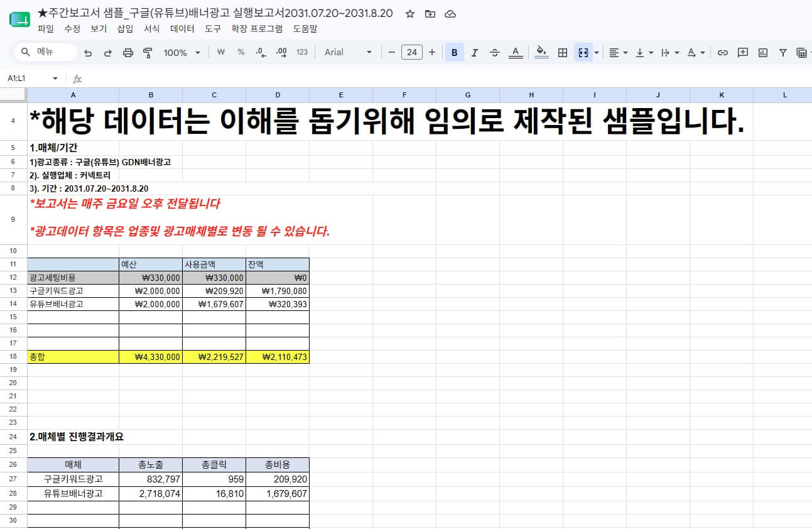Expand the name box dropdown arrow

(x=55, y=79)
